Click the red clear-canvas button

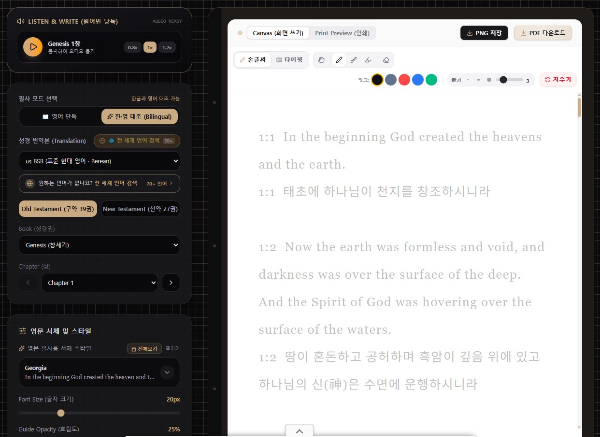(x=558, y=80)
